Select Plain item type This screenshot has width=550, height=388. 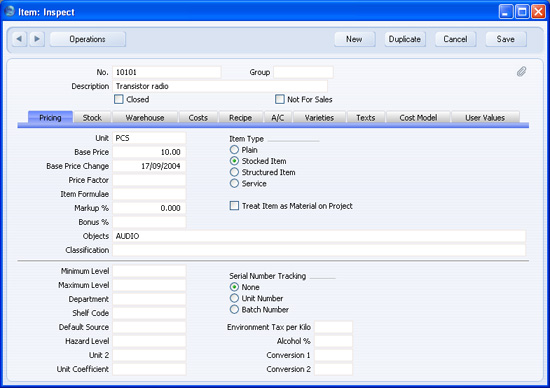[234, 150]
